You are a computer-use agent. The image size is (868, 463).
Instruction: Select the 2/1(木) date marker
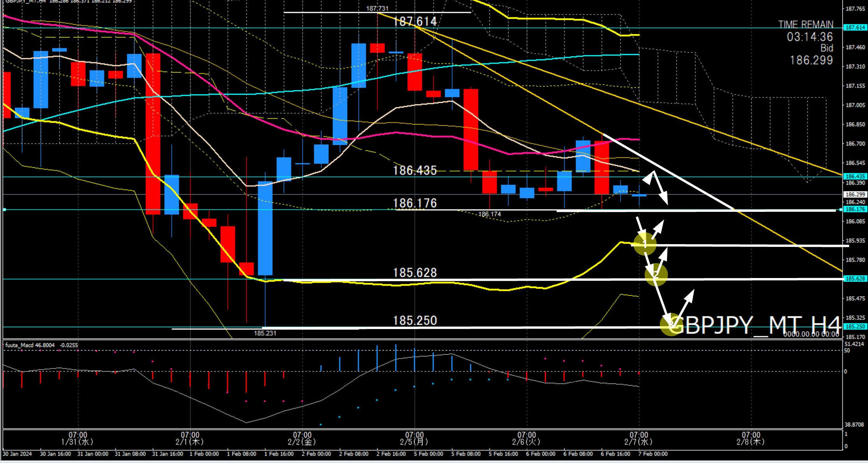(x=190, y=442)
